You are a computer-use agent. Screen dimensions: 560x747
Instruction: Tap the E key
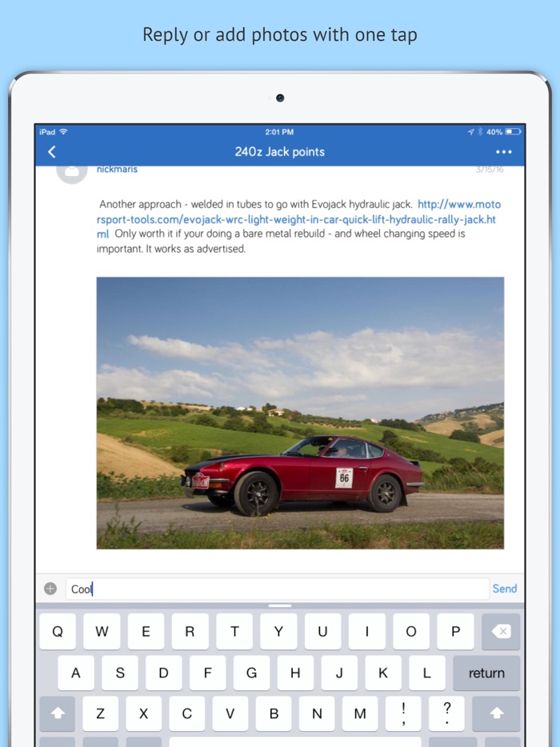146,631
